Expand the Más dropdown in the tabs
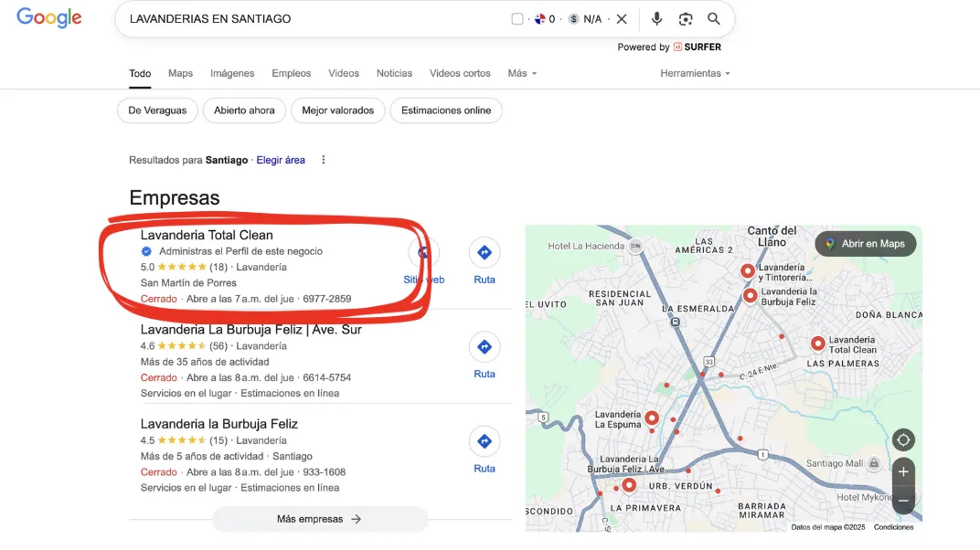The image size is (980, 550). click(522, 73)
